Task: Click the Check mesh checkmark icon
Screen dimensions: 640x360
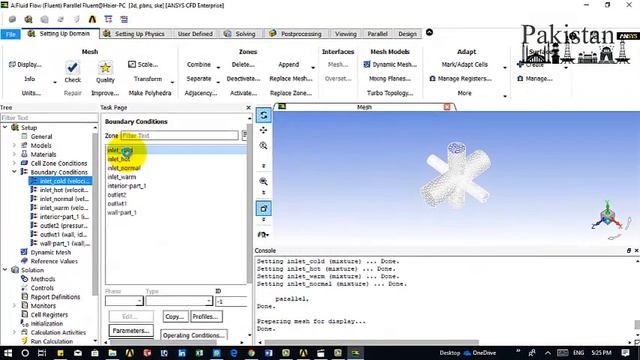Action: pyautogui.click(x=72, y=67)
